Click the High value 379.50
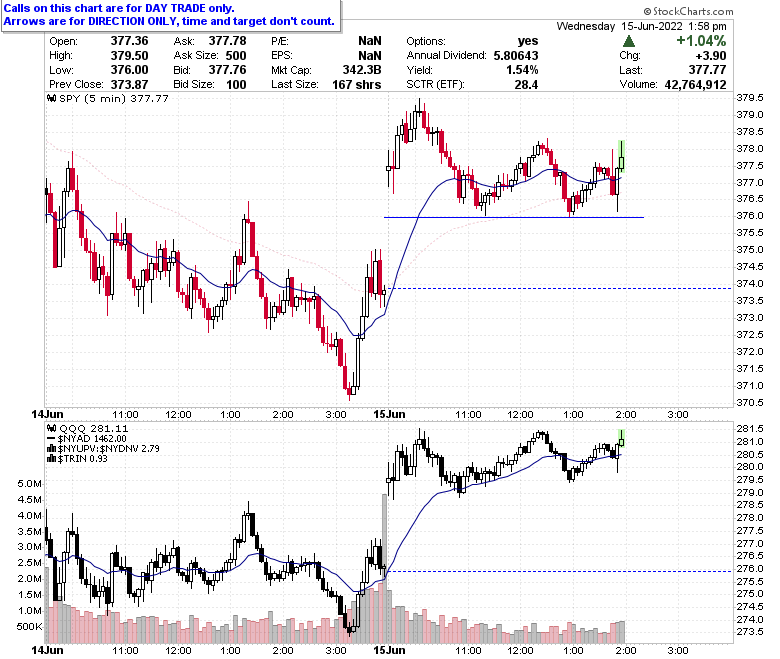Image resolution: width=780 pixels, height=659 pixels. pyautogui.click(x=129, y=56)
